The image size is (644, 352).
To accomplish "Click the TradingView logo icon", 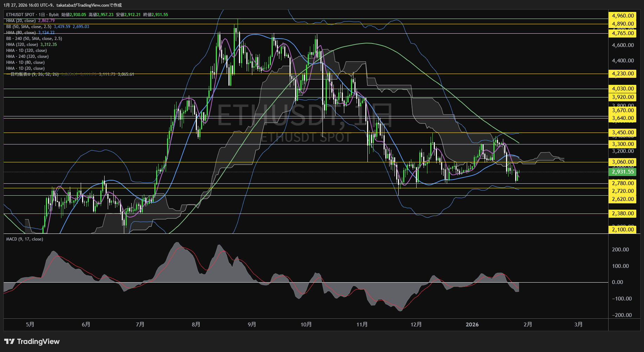I will pos(9,341).
